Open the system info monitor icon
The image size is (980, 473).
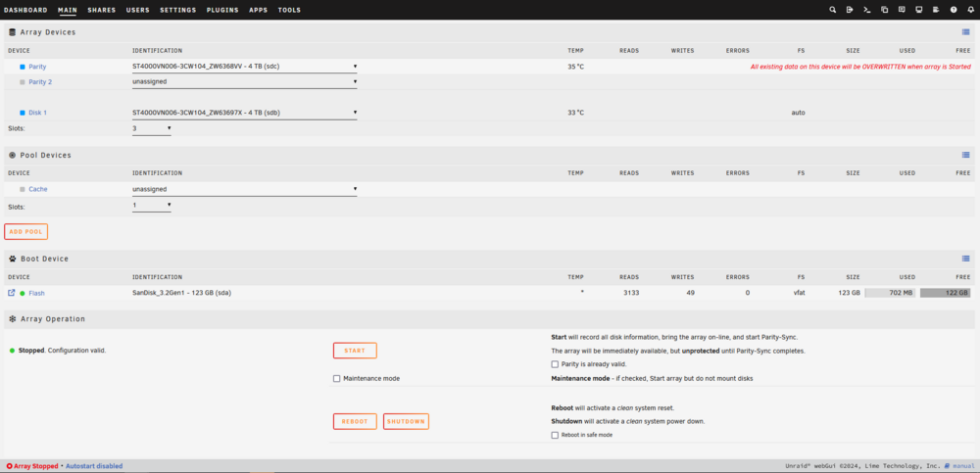919,10
